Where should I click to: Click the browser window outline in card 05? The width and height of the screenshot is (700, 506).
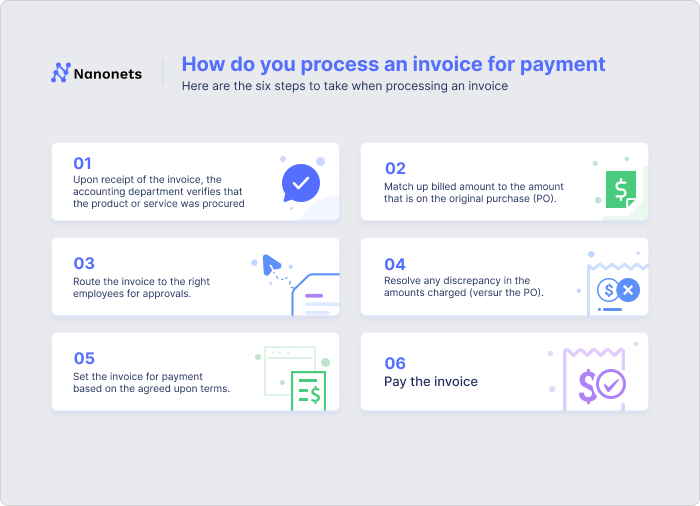point(290,371)
